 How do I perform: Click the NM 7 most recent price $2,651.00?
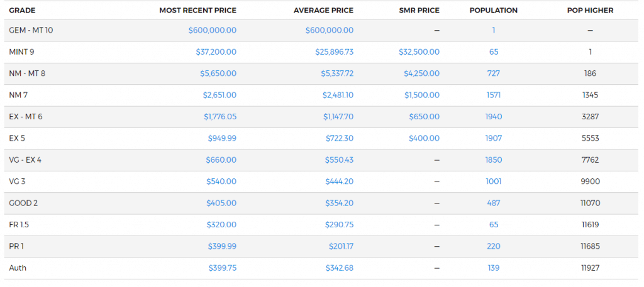coord(219,95)
